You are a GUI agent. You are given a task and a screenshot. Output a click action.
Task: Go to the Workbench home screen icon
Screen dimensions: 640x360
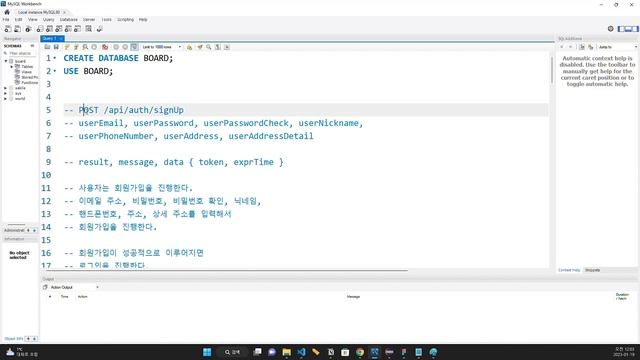coord(7,12)
